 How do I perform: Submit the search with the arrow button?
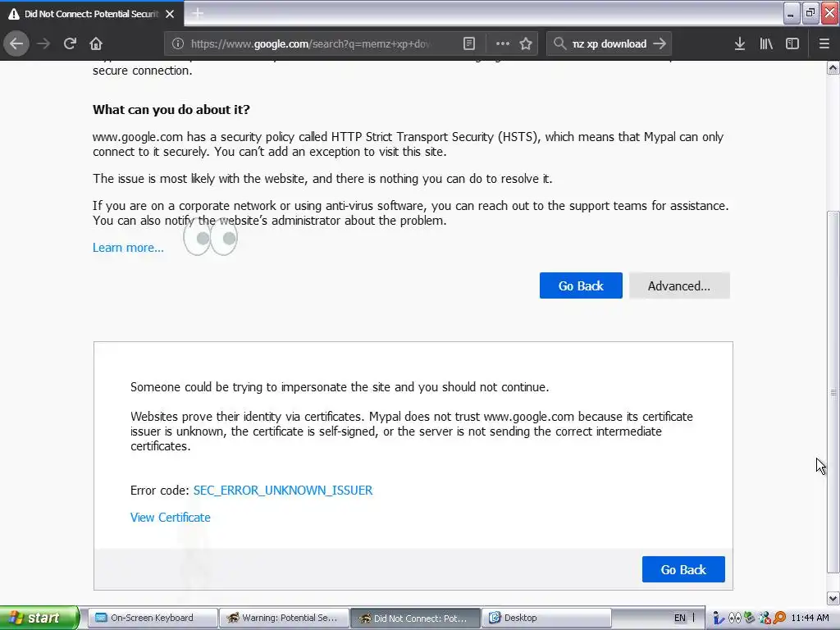[x=660, y=43]
